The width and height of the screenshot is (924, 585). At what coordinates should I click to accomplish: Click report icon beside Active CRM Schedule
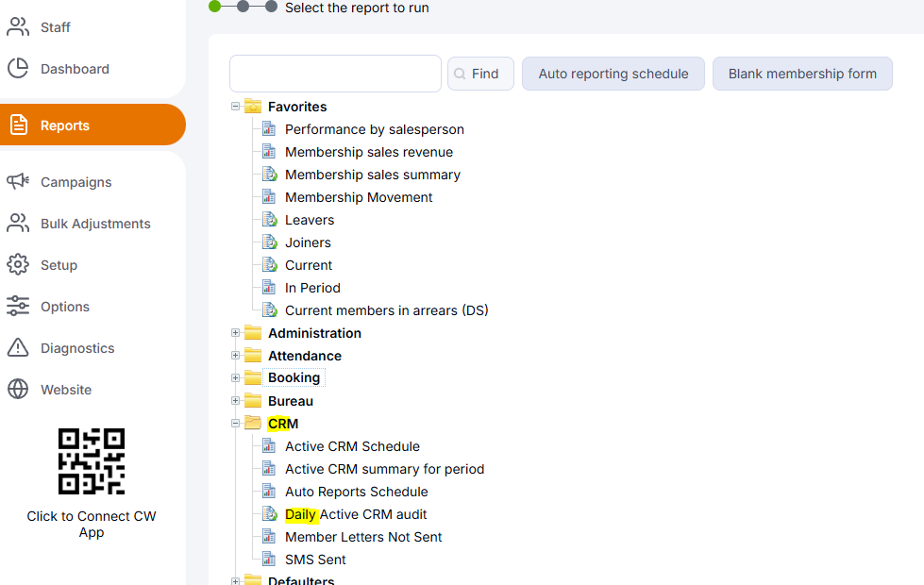click(x=269, y=446)
